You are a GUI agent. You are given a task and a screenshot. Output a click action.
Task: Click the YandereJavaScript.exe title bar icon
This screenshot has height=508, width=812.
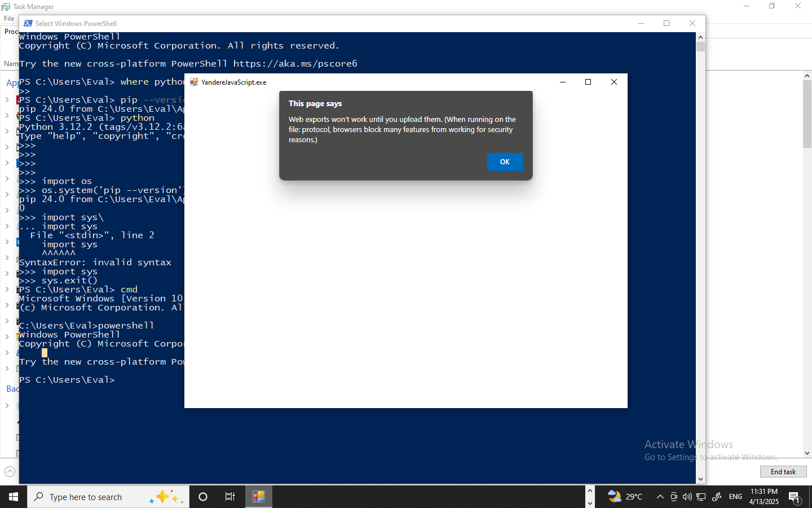point(194,82)
